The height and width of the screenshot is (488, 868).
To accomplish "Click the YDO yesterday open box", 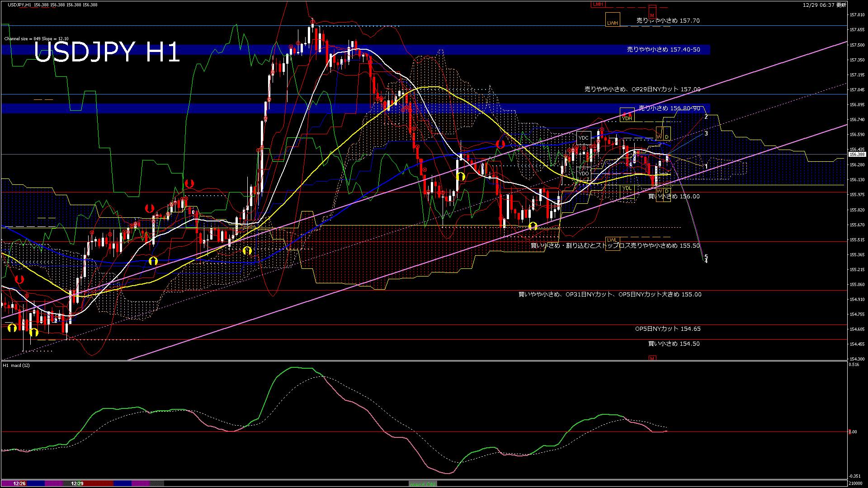I will coord(584,174).
